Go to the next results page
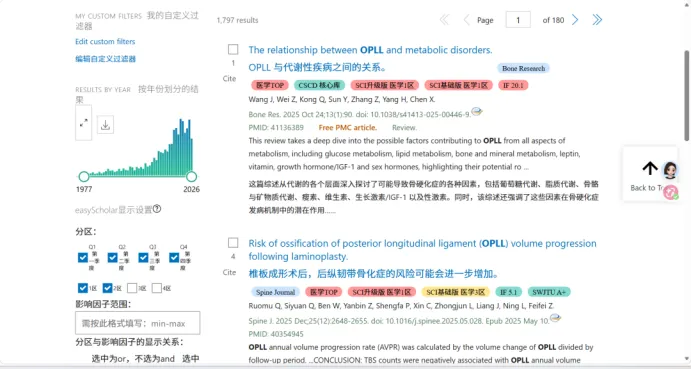Screen dimensions: 692x369 click(x=575, y=20)
